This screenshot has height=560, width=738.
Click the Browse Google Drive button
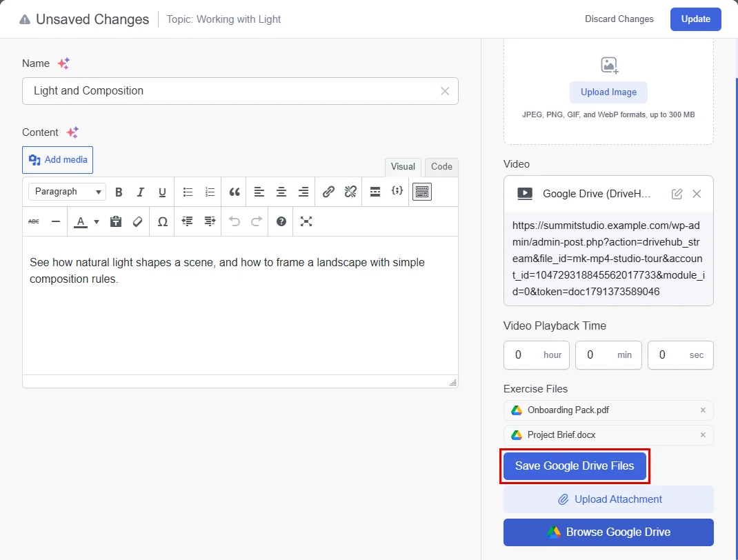(608, 532)
